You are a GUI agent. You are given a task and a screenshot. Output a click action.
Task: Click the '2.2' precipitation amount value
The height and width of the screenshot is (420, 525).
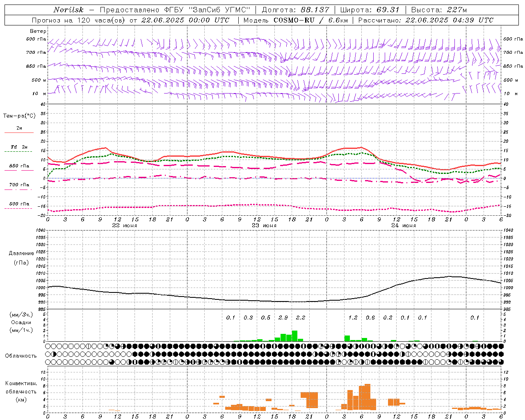click(x=301, y=318)
